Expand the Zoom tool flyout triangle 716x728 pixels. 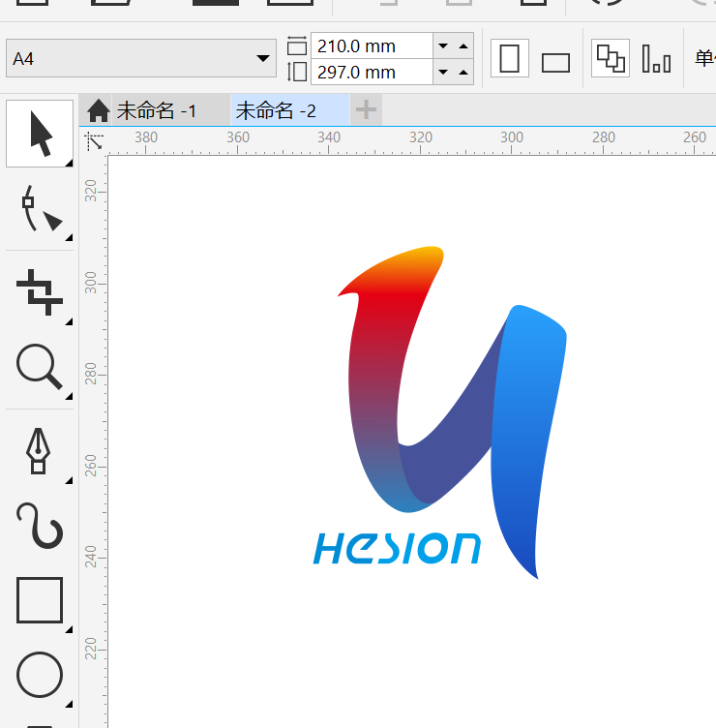(x=69, y=396)
